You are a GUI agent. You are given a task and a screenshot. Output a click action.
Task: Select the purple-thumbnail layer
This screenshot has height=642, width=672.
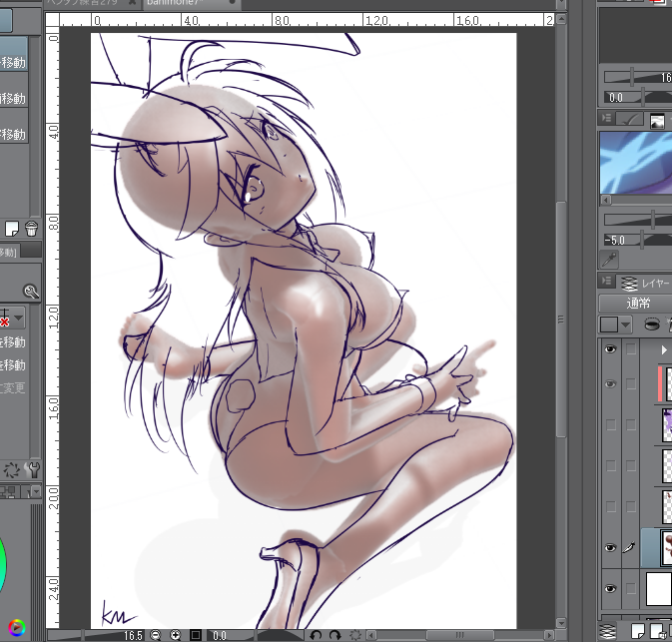667,424
